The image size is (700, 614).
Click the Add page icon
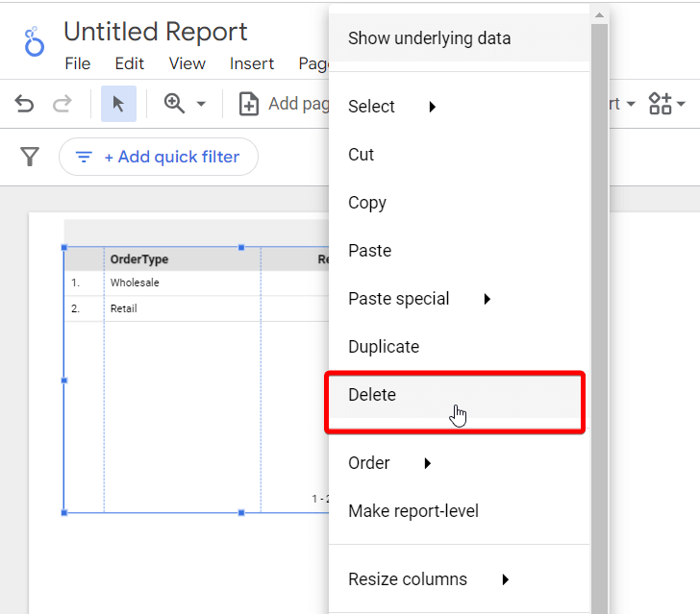click(249, 104)
